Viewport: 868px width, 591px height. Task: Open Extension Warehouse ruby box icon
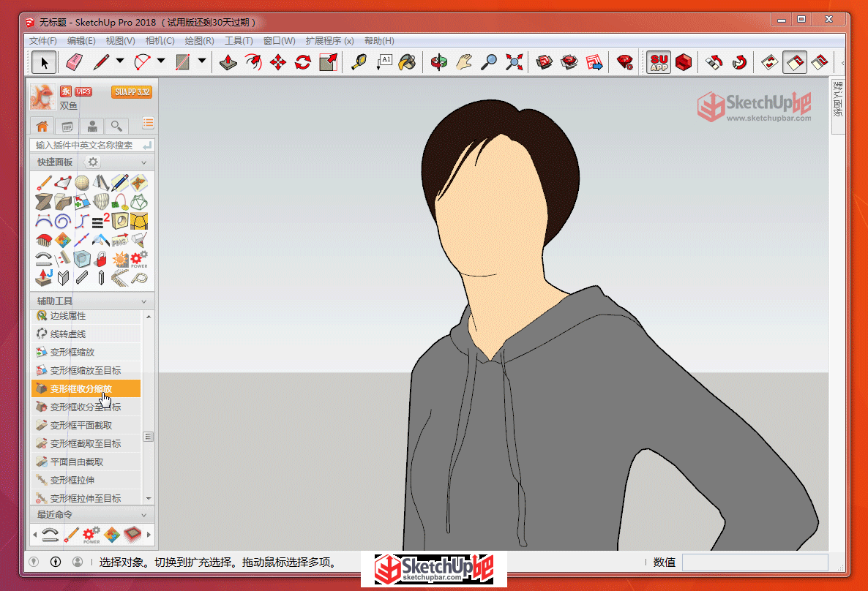[569, 62]
